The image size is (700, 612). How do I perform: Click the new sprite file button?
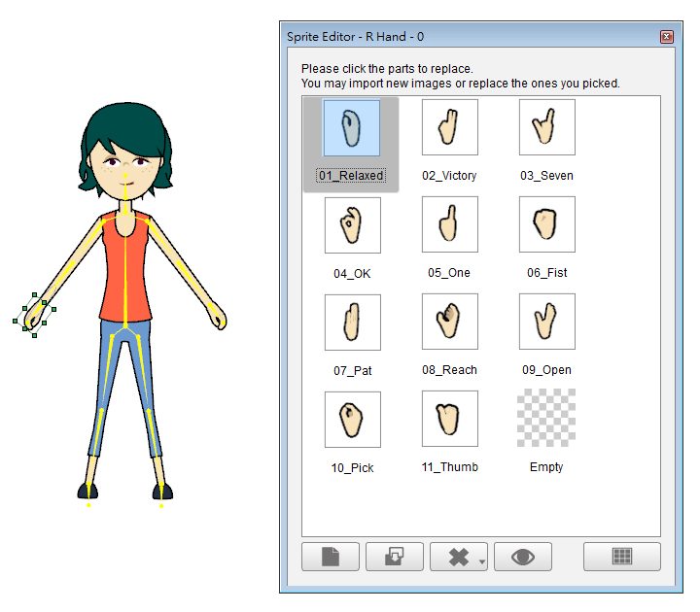[x=331, y=557]
